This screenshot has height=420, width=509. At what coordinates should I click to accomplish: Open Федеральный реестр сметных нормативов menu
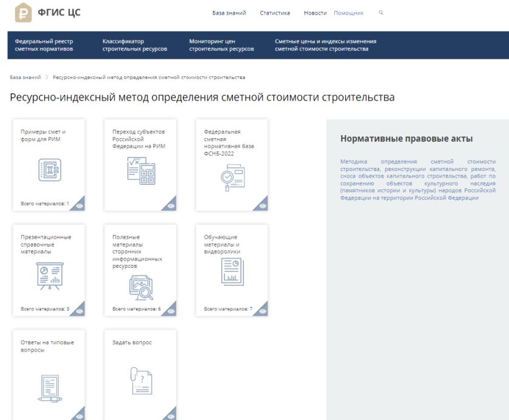tap(44, 45)
